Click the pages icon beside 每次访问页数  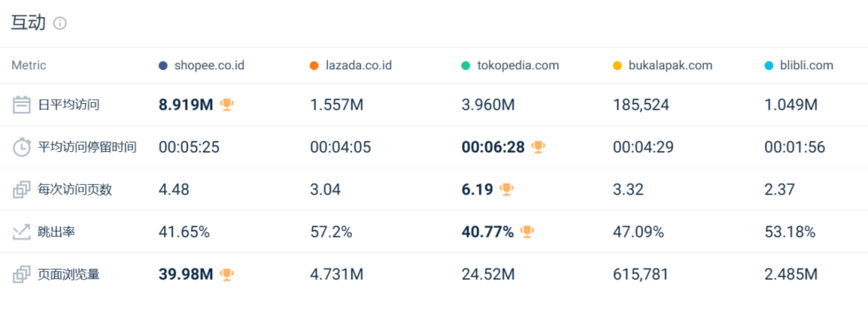coord(22,190)
